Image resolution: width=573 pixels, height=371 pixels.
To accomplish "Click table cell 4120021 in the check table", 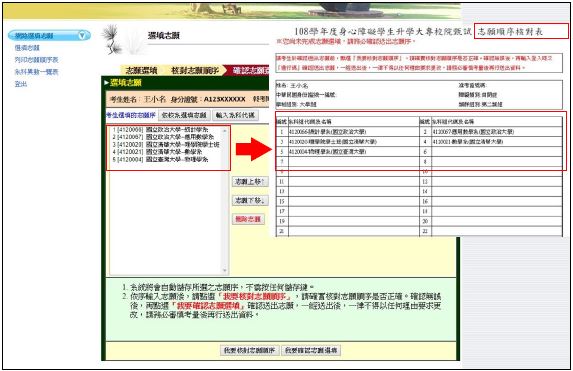I will (x=497, y=141).
